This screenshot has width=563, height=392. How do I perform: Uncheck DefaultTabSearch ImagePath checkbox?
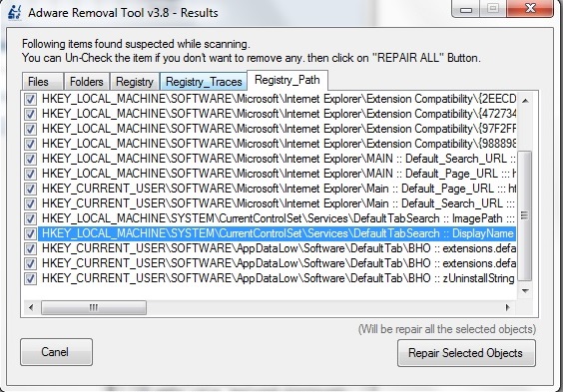30,218
